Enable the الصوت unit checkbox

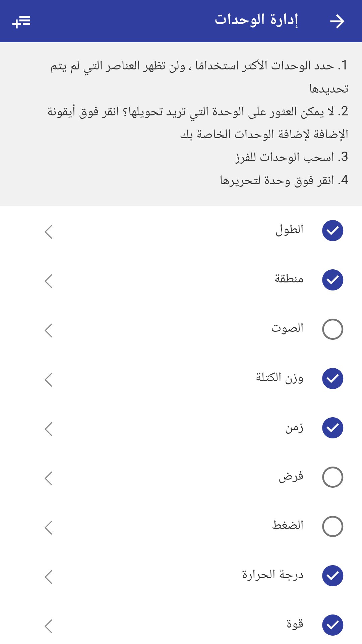(x=333, y=329)
